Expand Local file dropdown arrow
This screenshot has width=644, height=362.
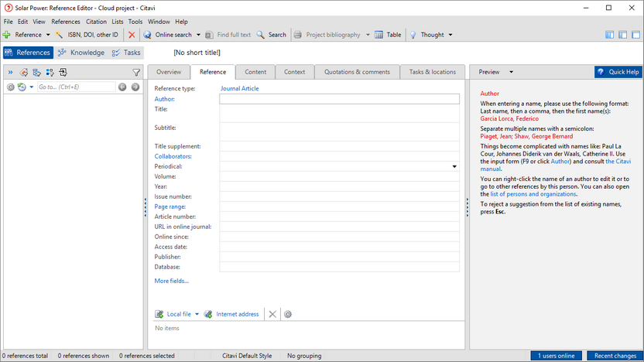197,314
